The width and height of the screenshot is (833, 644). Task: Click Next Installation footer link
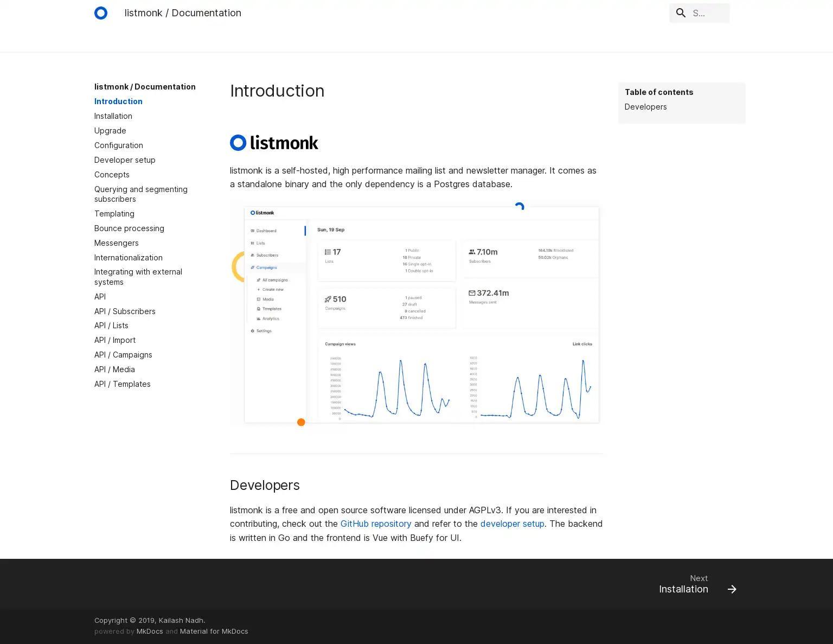coord(697,584)
